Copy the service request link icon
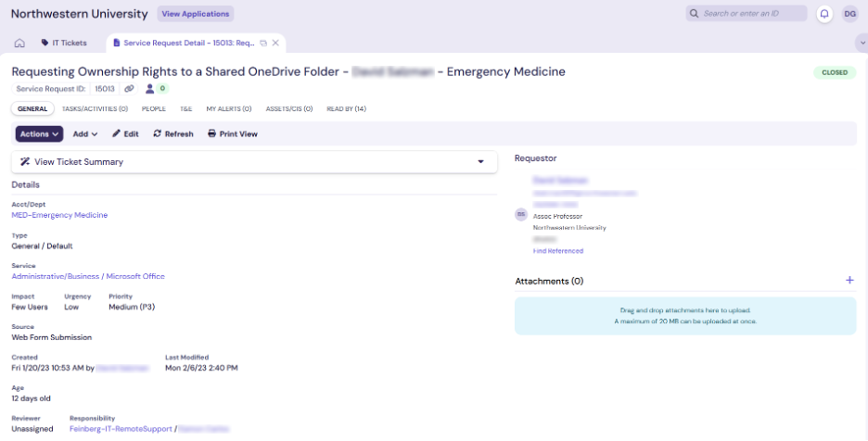 [129, 89]
